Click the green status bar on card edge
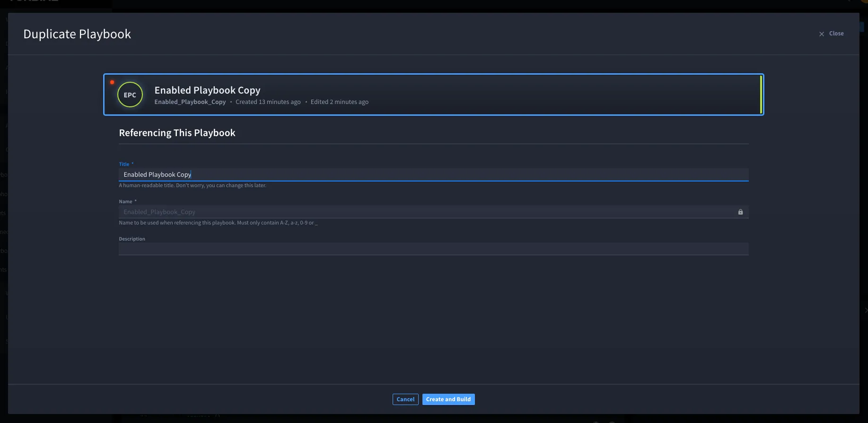This screenshot has height=423, width=868. pyautogui.click(x=761, y=95)
